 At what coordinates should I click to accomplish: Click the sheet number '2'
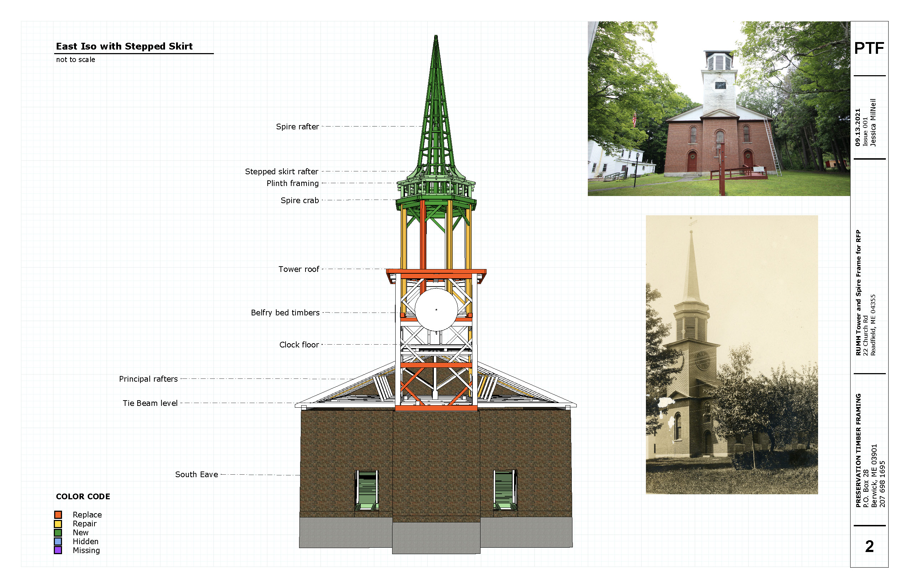click(x=869, y=546)
